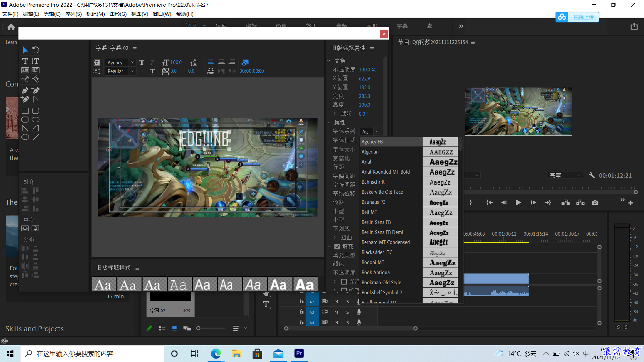Open the 图形(G) menu
The height and width of the screenshot is (362, 644).
pos(118,14)
